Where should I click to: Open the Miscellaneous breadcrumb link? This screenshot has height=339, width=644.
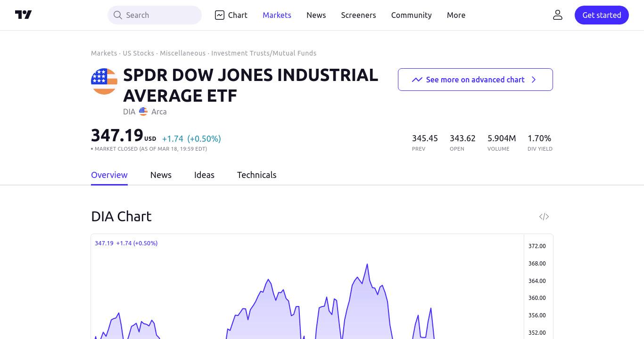coord(182,53)
